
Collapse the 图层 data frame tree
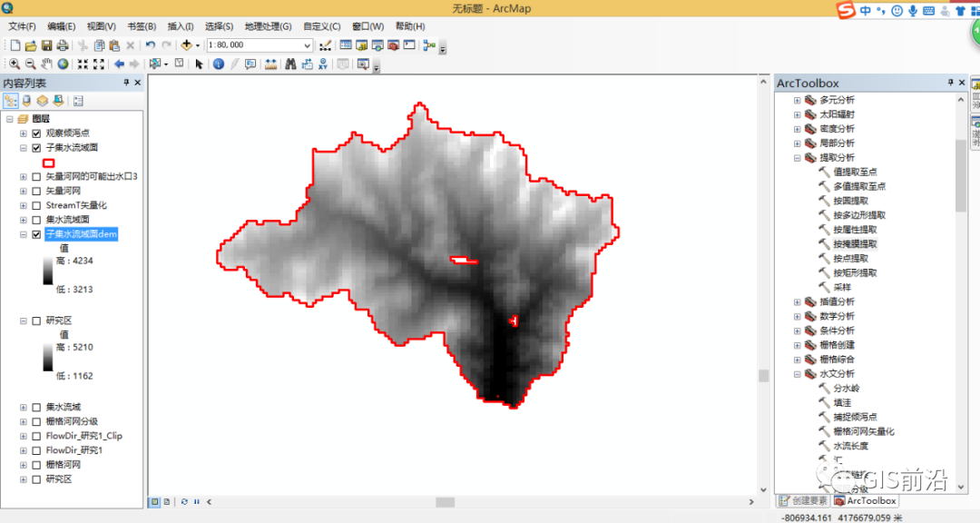[x=10, y=119]
